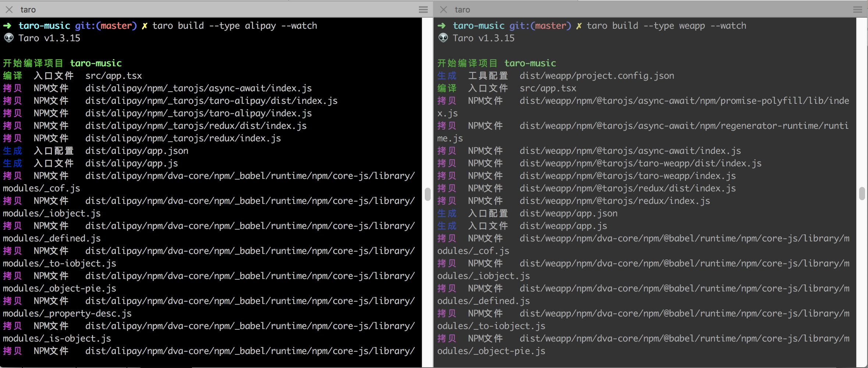Click 'taro build --type weapp --watch' command
Screen dimensions: 868x368
point(666,26)
